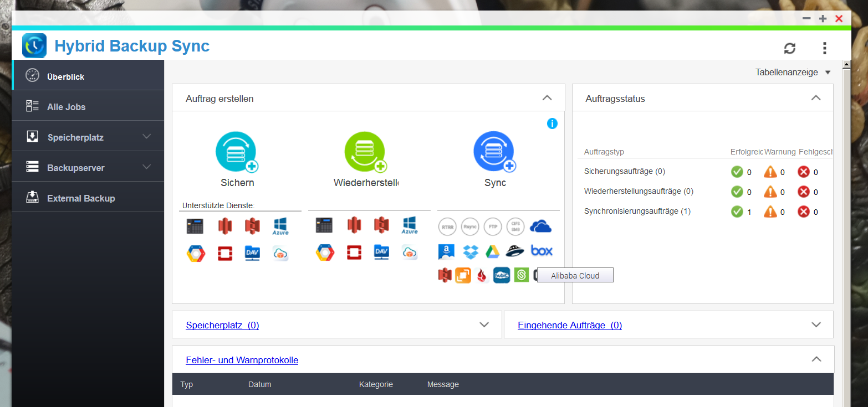The height and width of the screenshot is (407, 868).
Task: Select the NAS device icon under Sichern
Action: coord(195,226)
